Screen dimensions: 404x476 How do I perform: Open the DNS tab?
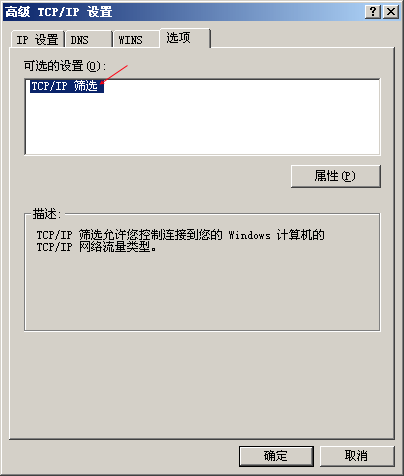[89, 40]
